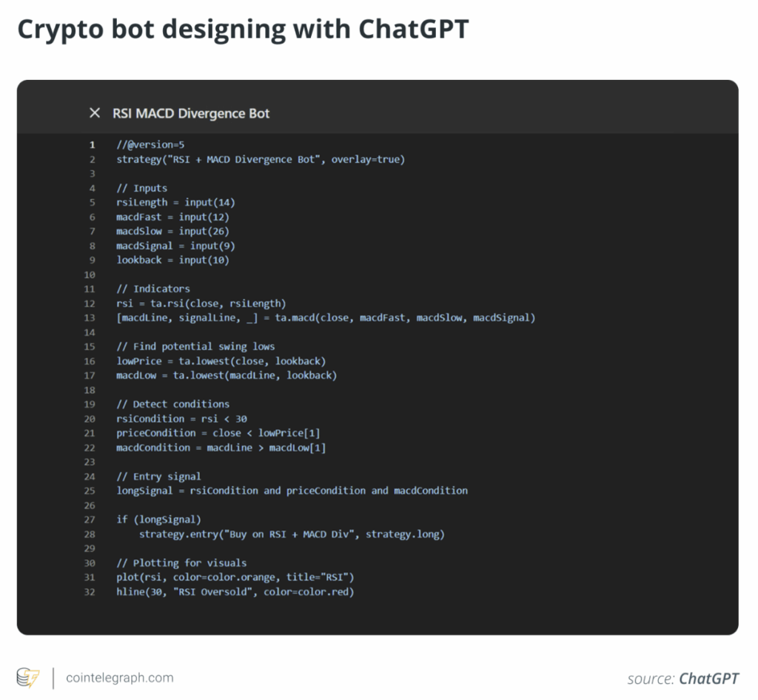Click the strategy.entry call line

click(292, 534)
